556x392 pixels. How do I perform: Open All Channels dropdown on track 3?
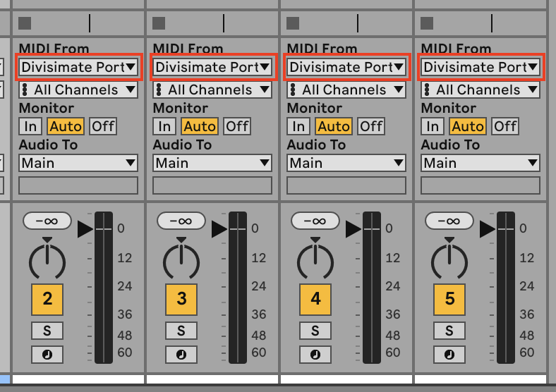point(212,90)
